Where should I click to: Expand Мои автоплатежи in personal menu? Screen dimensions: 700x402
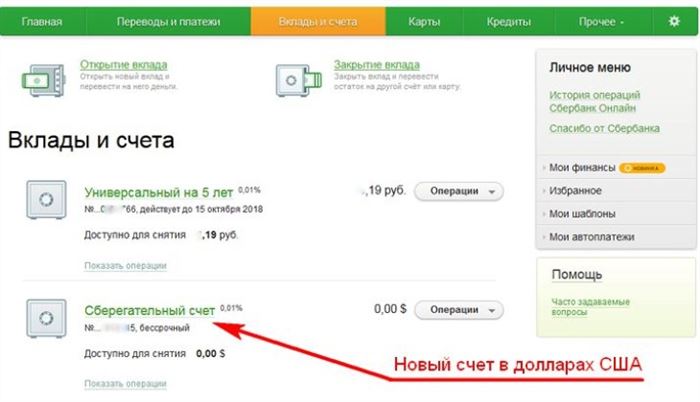click(592, 237)
